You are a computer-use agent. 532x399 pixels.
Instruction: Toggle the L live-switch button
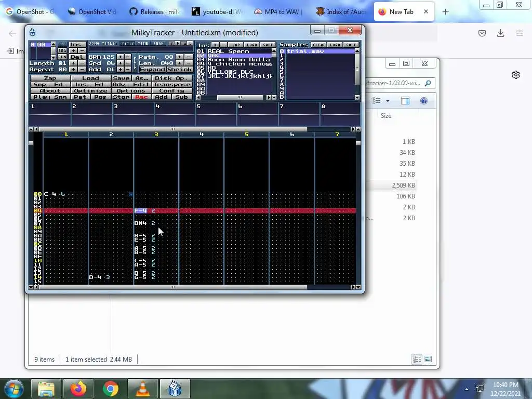point(190,44)
